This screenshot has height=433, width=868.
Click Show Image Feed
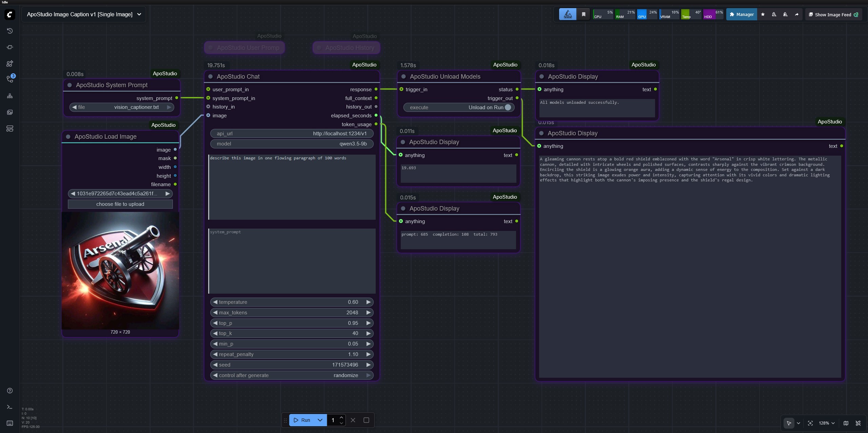pyautogui.click(x=833, y=15)
